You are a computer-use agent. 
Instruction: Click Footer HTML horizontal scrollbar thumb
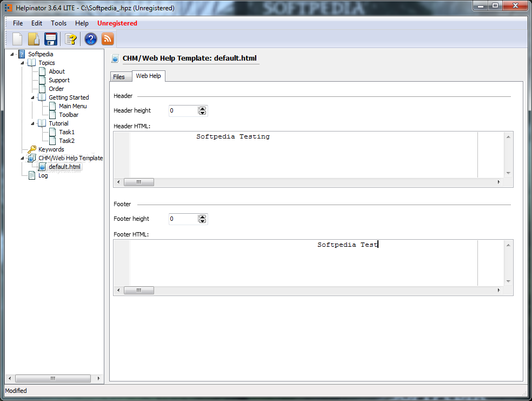[139, 290]
